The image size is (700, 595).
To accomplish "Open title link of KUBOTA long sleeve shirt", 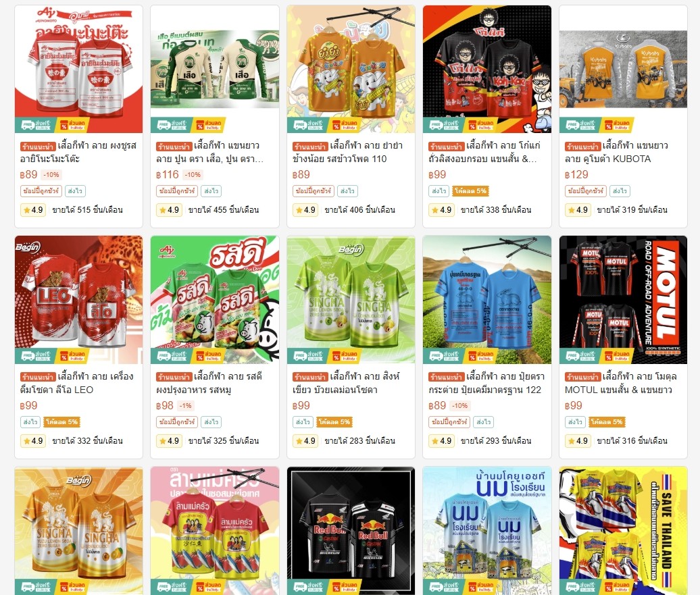I will (617, 152).
